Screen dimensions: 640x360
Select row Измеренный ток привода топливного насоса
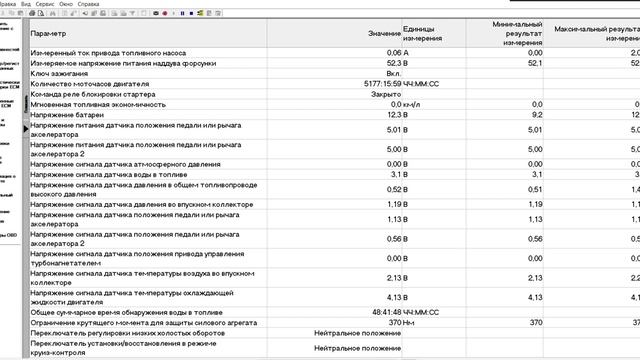click(x=335, y=53)
